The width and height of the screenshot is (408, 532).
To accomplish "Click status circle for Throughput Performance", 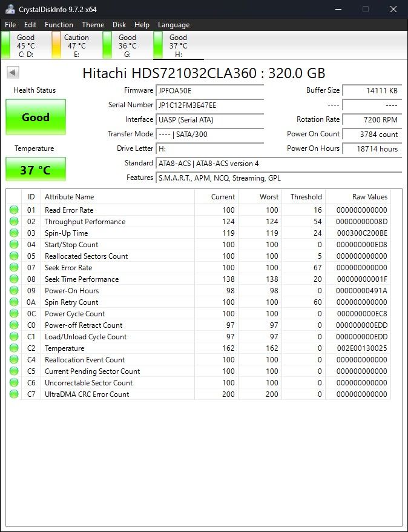I will [x=14, y=221].
